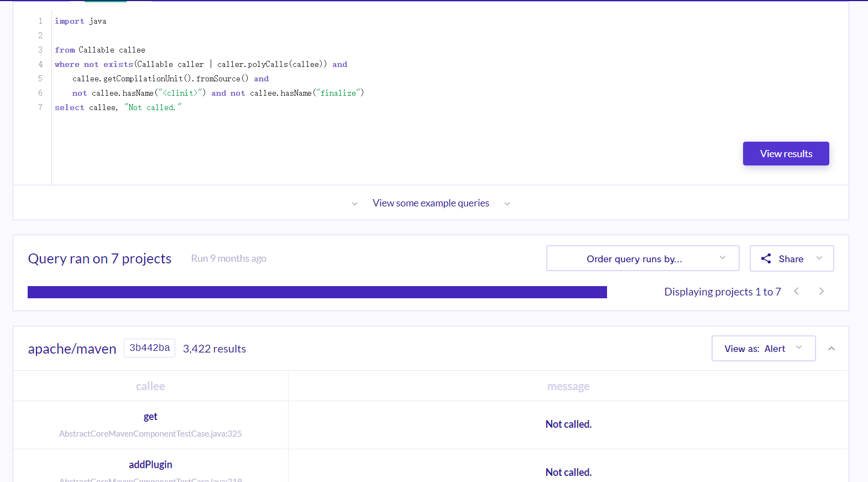Click chevron right of example queries text
Image resolution: width=868 pixels, height=482 pixels.
coord(507,204)
